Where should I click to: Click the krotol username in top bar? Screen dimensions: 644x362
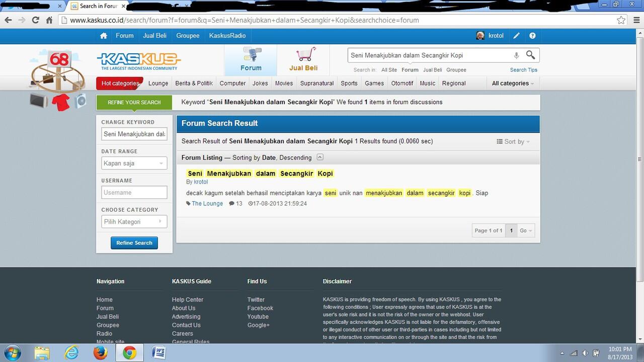pyautogui.click(x=496, y=36)
